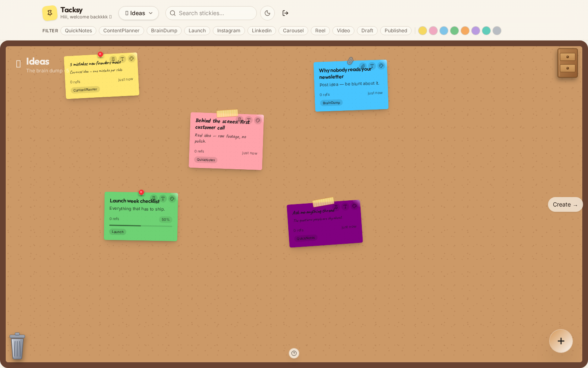This screenshot has height=368, width=588.
Task: Filter stickies by Published tag
Action: pos(396,31)
